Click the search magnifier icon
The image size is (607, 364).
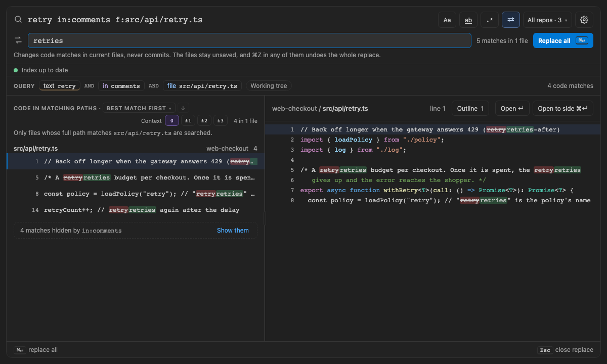(18, 20)
